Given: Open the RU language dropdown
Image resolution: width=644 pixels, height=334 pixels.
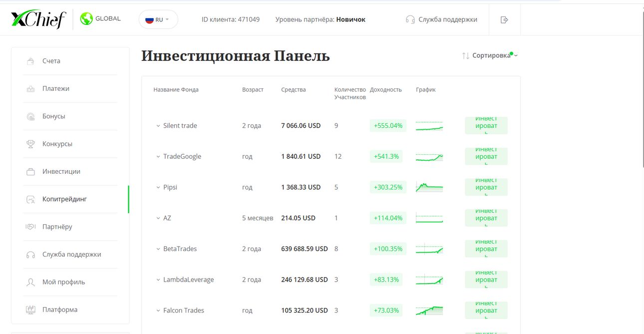Looking at the screenshot, I should (158, 19).
